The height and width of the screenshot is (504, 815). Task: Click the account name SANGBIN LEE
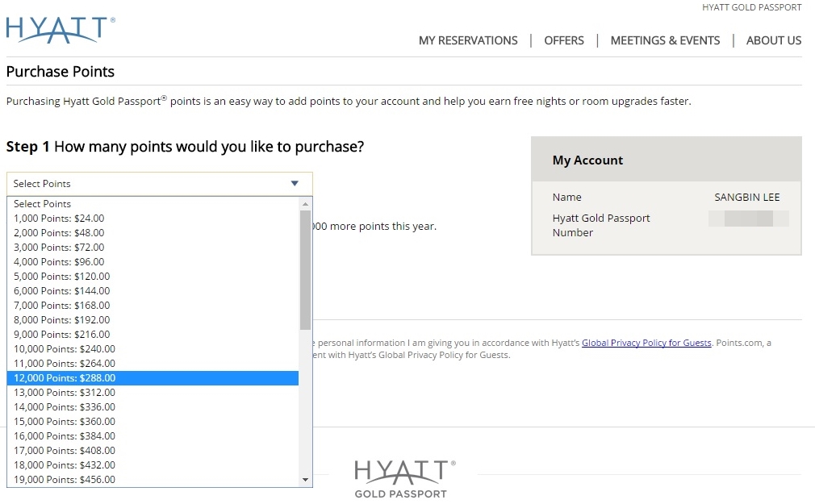(747, 198)
